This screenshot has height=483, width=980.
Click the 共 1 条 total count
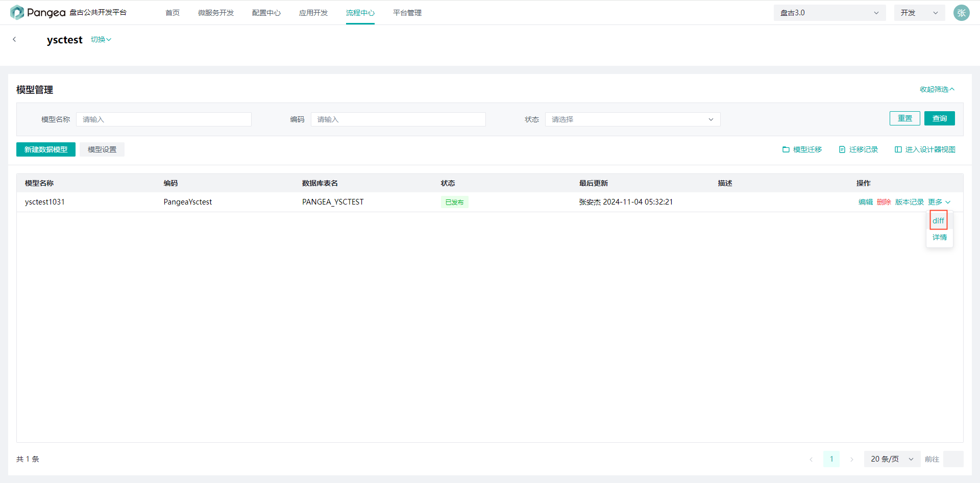(28, 459)
